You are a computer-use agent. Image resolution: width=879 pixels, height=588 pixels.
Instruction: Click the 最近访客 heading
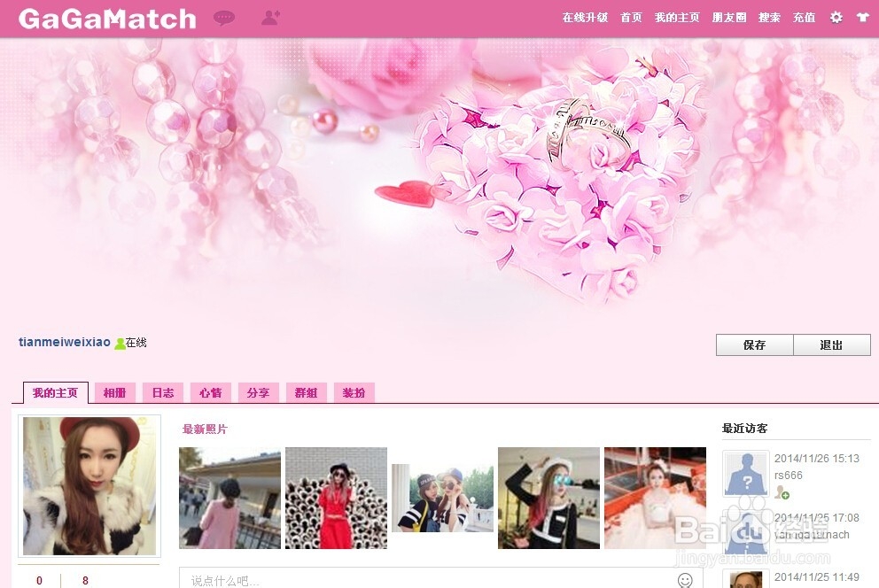click(x=745, y=429)
